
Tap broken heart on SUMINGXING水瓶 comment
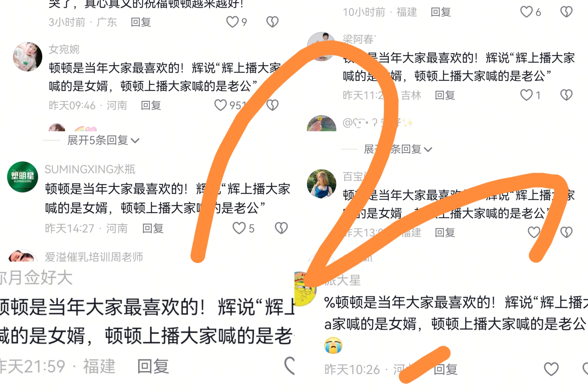281,228
